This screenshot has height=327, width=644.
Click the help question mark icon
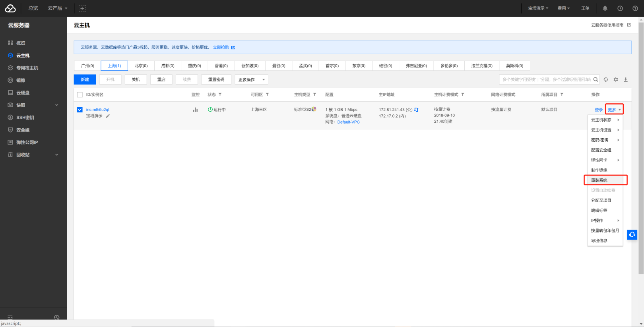635,8
